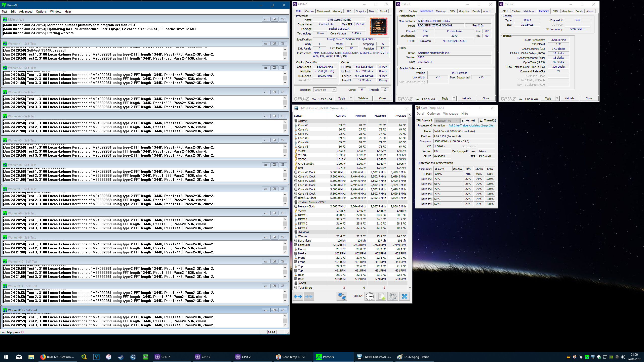This screenshot has width=644, height=362.
Task: Restore Worker #1 sub-window button
Action: tap(274, 43)
